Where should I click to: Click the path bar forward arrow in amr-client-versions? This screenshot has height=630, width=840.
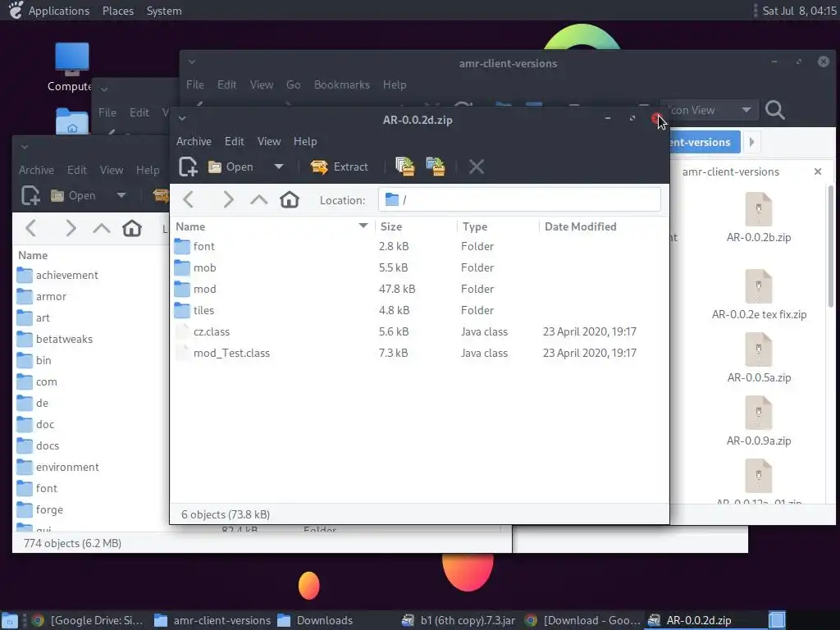click(751, 142)
